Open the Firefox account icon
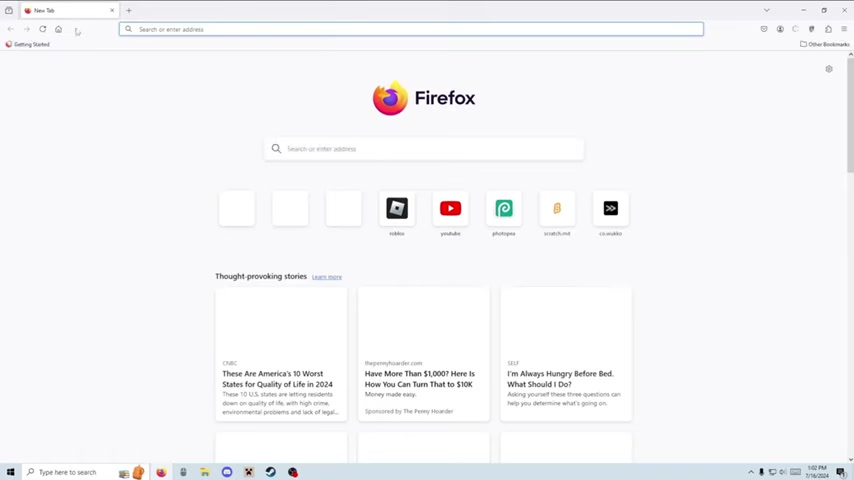Screen dimensions: 854x480 point(780,29)
